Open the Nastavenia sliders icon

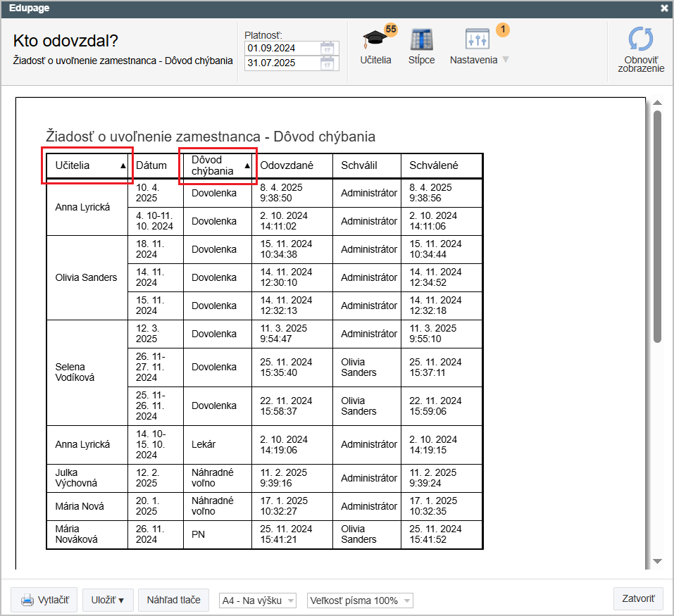(x=477, y=40)
